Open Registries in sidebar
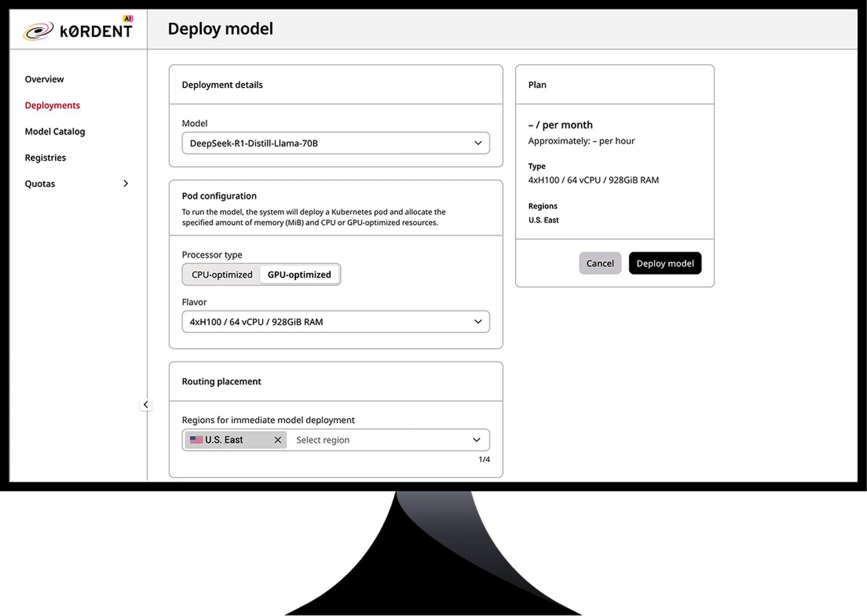867x616 pixels. (x=46, y=158)
